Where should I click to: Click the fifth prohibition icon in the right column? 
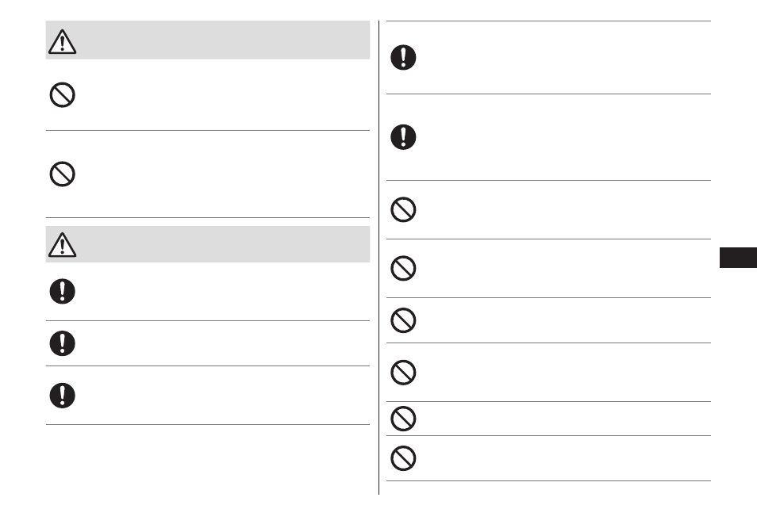[403, 419]
